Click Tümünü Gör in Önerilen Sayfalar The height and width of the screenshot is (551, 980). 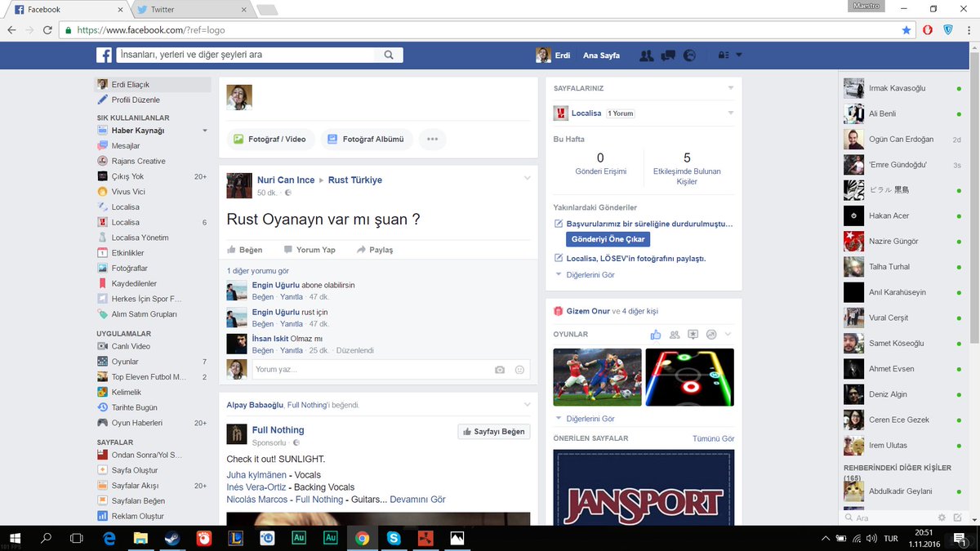coord(714,438)
